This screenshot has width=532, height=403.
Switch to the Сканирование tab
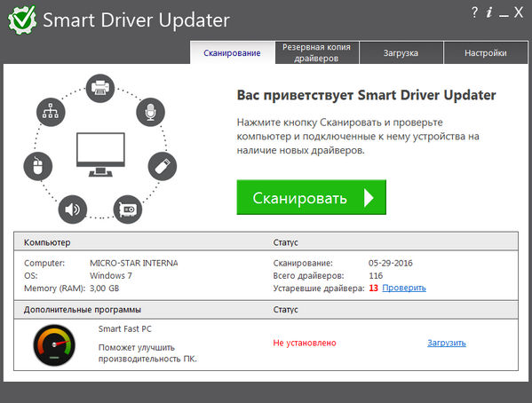click(x=233, y=52)
